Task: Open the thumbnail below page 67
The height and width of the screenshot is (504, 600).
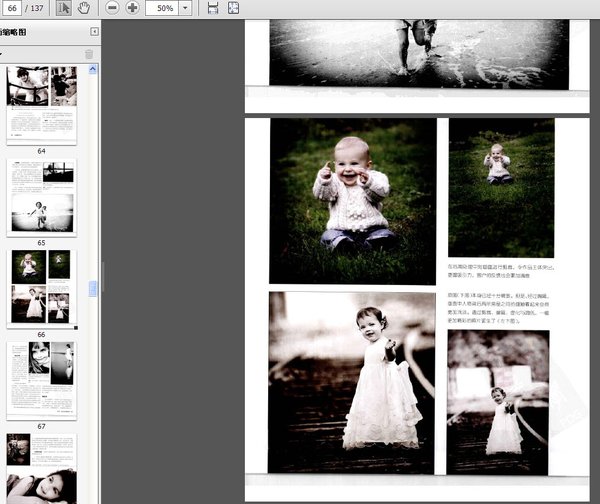Action: [x=41, y=467]
